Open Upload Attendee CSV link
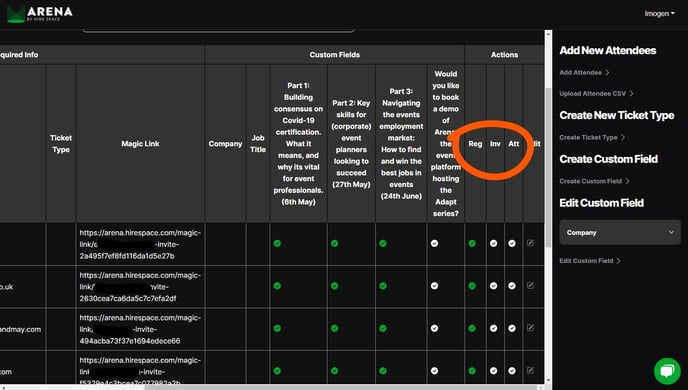 596,93
